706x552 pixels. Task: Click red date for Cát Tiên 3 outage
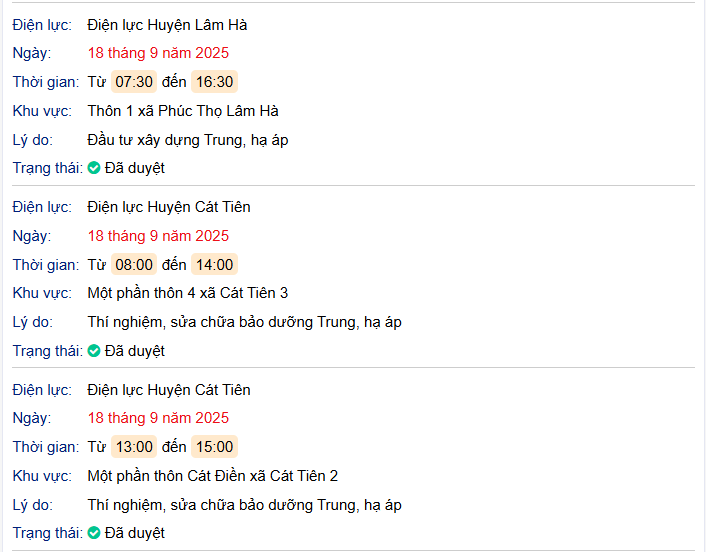158,236
